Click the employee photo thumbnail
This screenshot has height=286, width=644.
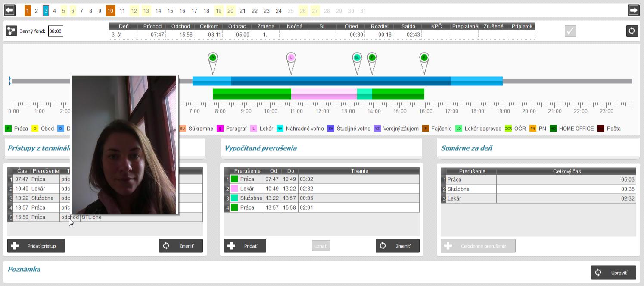click(124, 145)
